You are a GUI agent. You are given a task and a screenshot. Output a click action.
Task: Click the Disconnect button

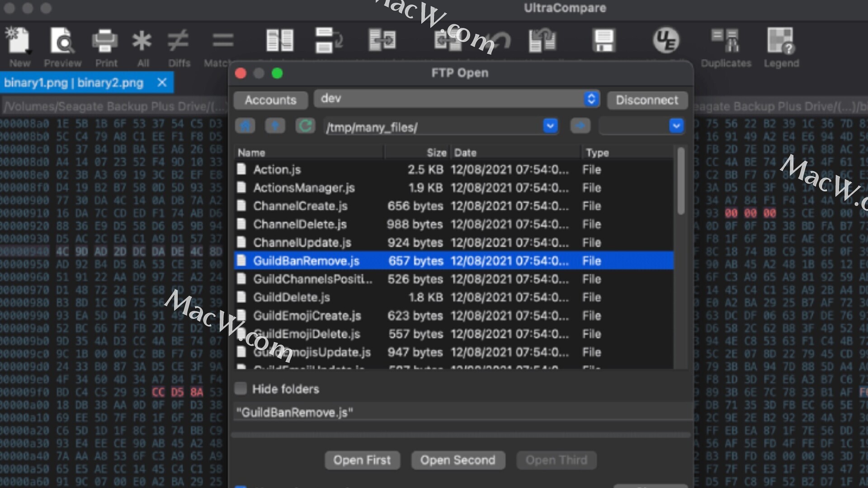647,100
